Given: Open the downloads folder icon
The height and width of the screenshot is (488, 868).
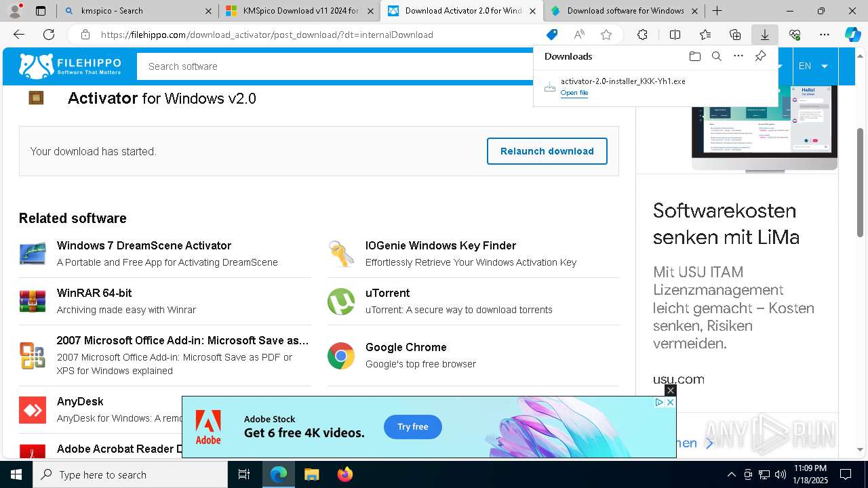Looking at the screenshot, I should [x=695, y=56].
